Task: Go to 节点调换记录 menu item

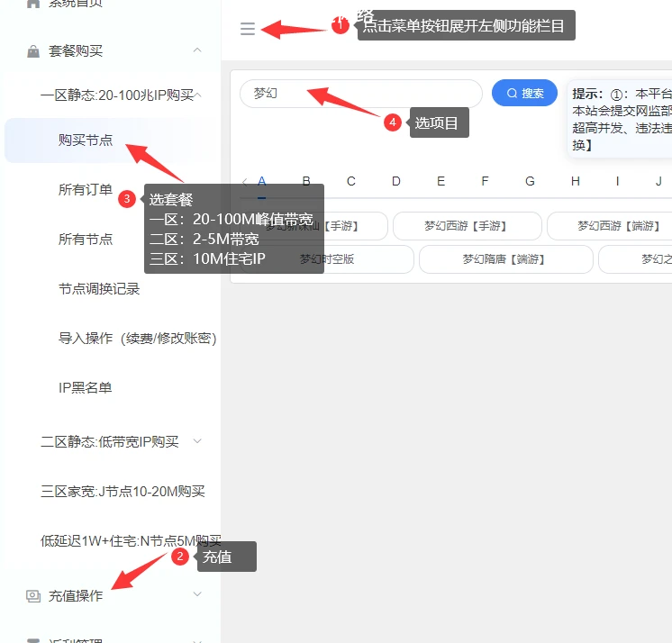Action: coord(99,289)
